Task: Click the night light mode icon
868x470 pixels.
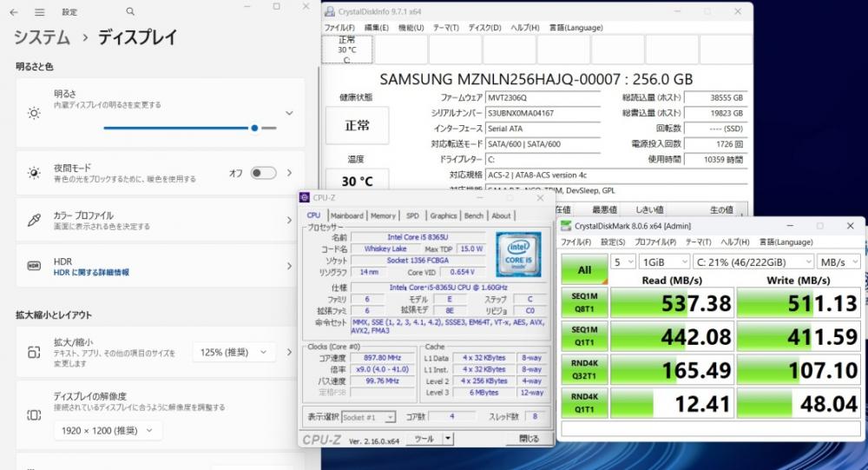Action: [34, 173]
